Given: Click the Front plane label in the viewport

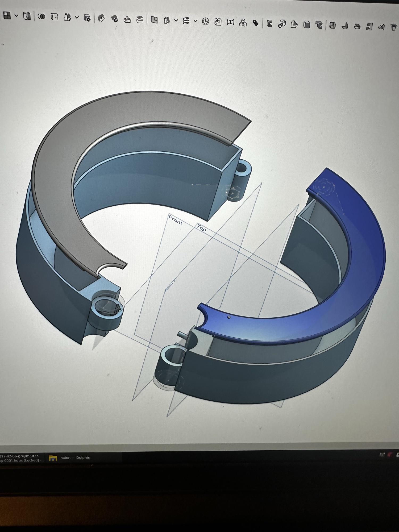Looking at the screenshot, I should pos(176,220).
